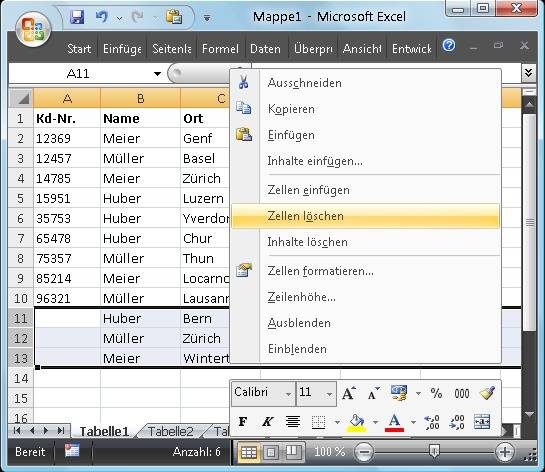545x472 pixels.
Task: Click the Paste icon in quick access toolbar
Action: [174, 16]
